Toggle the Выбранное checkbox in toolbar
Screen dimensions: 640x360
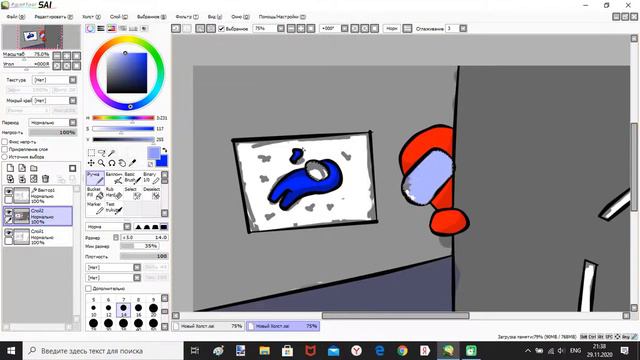(x=221, y=29)
